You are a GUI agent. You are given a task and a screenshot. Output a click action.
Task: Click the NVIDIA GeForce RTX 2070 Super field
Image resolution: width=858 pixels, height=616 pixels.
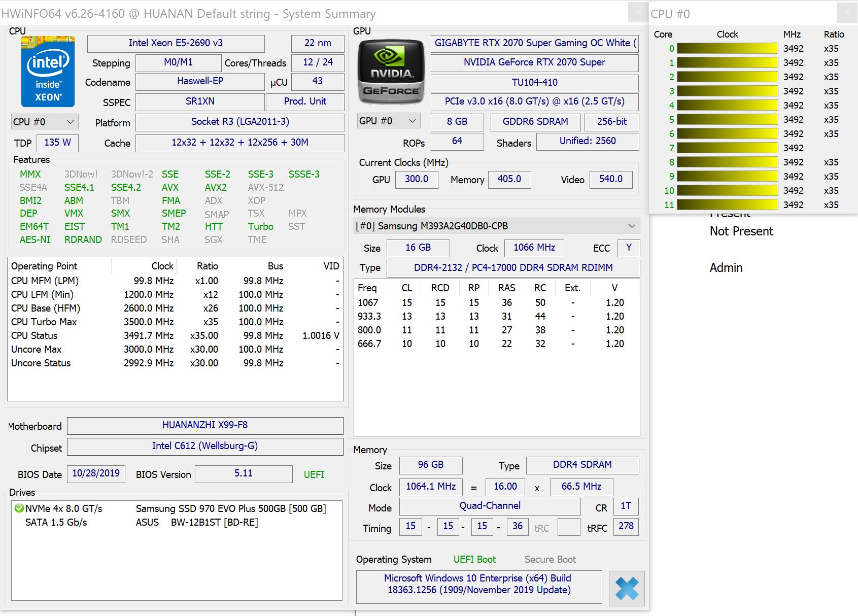(535, 62)
